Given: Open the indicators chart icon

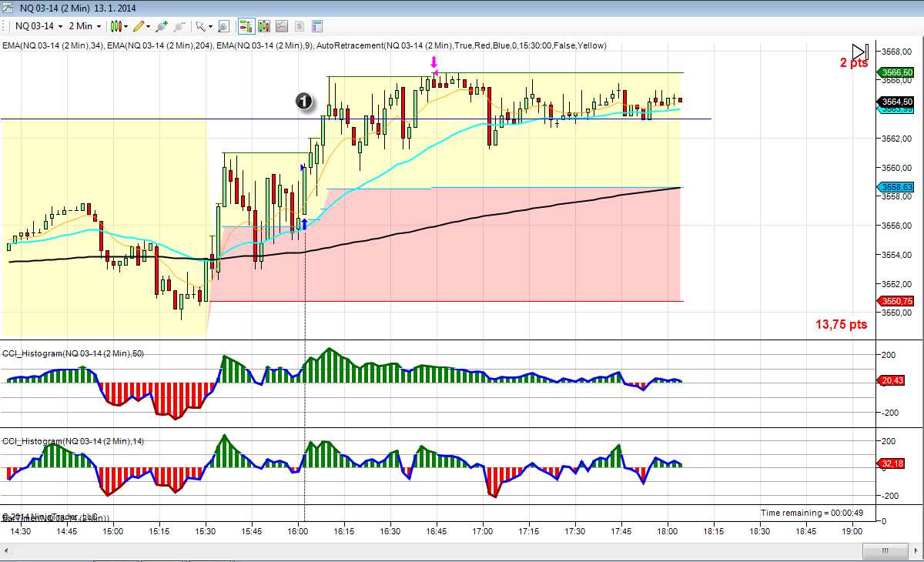Looking at the screenshot, I should (x=282, y=26).
